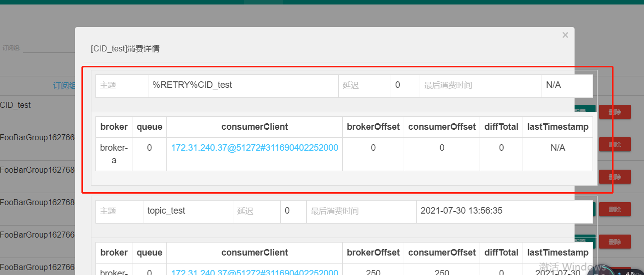This screenshot has height=275, width=644.
Task: Select the %RETRY%CID_test topic value
Action: coord(192,85)
